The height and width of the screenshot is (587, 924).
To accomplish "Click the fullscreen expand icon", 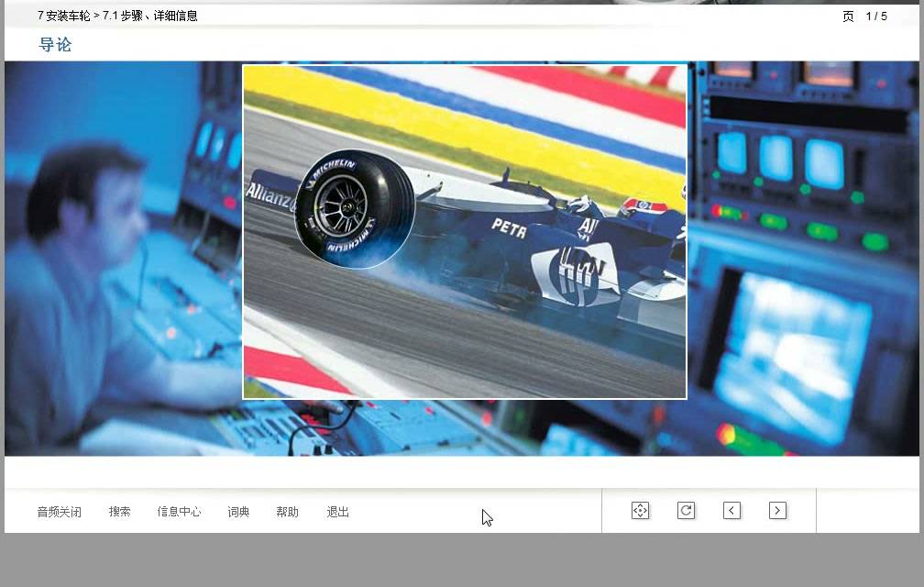I will [x=640, y=510].
